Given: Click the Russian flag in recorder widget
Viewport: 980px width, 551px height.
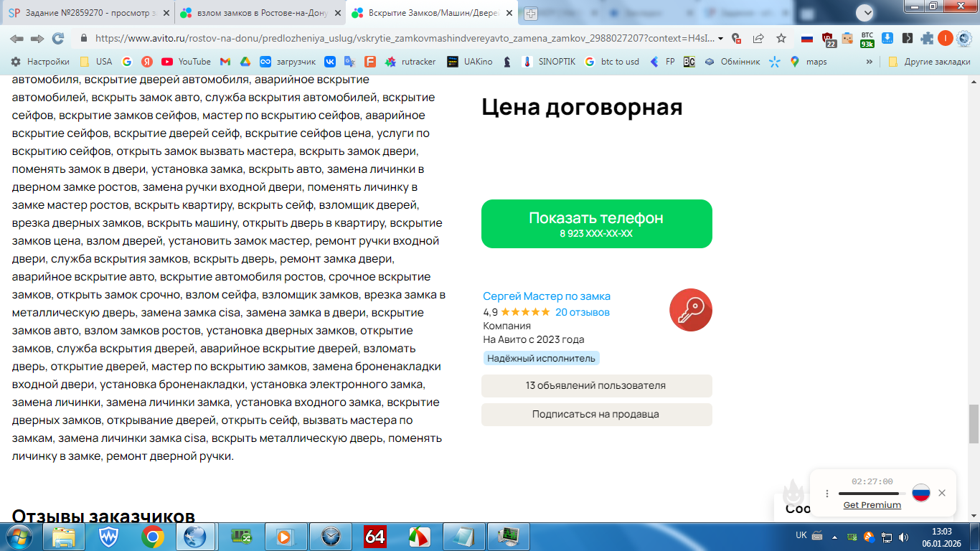Looking at the screenshot, I should point(921,493).
